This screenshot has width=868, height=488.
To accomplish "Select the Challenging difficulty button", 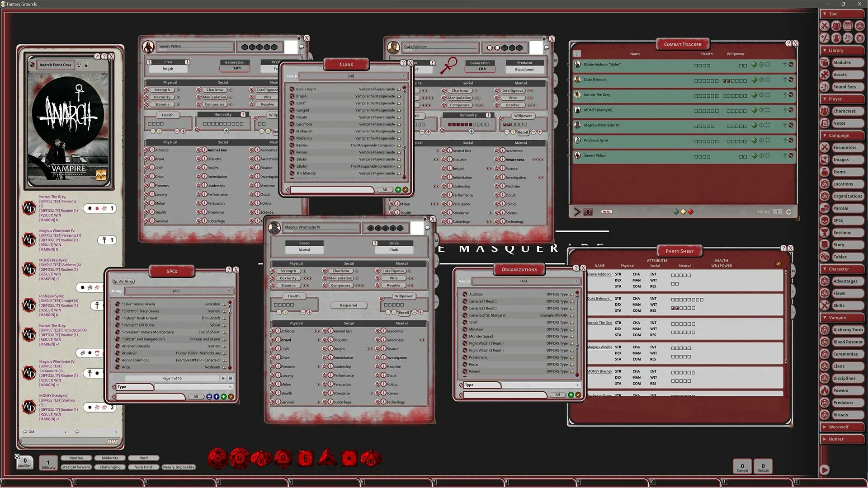I will pos(109,467).
